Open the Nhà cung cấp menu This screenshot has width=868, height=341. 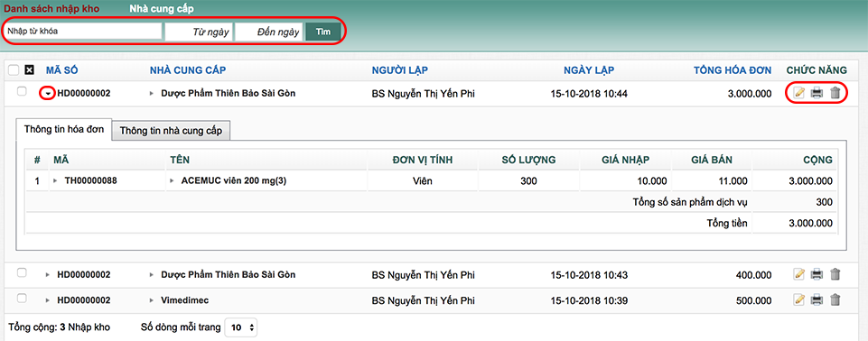click(162, 9)
